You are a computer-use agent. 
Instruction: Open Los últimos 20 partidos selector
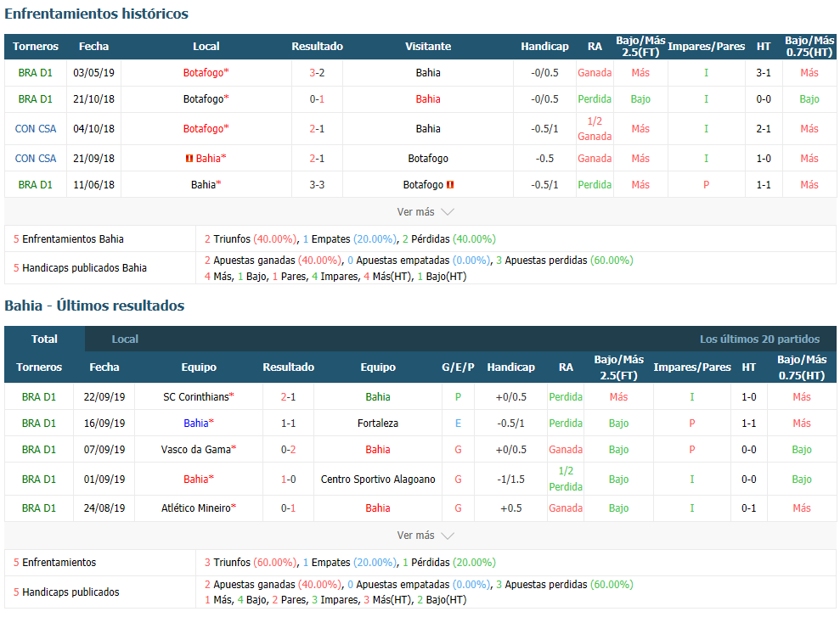(759, 339)
